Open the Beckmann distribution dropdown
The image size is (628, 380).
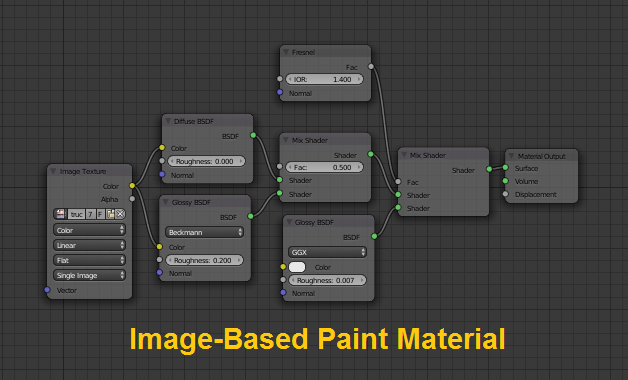204,232
